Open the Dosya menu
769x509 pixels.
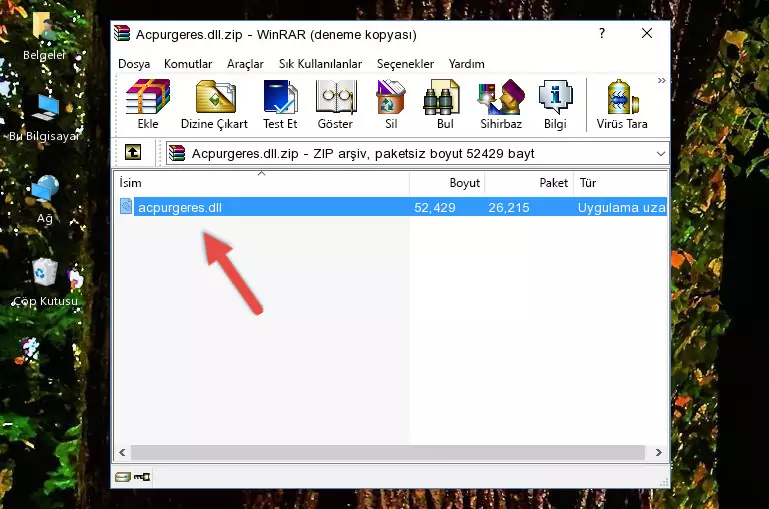point(134,64)
